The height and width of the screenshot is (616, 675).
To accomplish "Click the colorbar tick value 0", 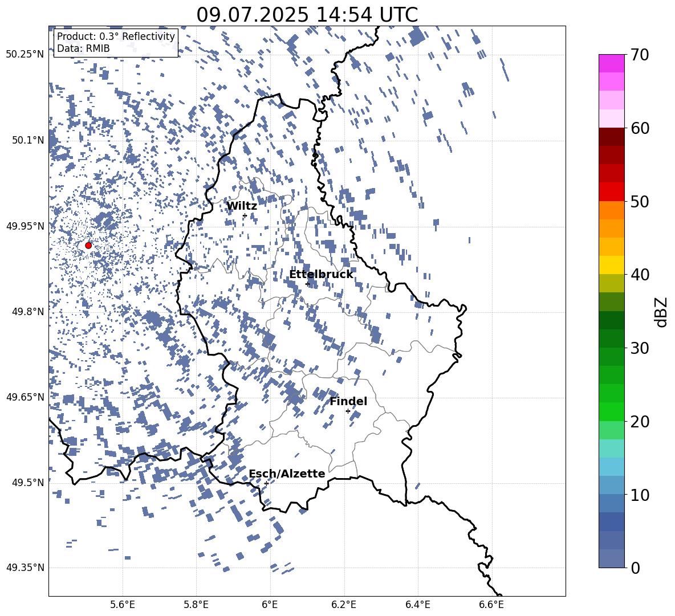I will (635, 568).
